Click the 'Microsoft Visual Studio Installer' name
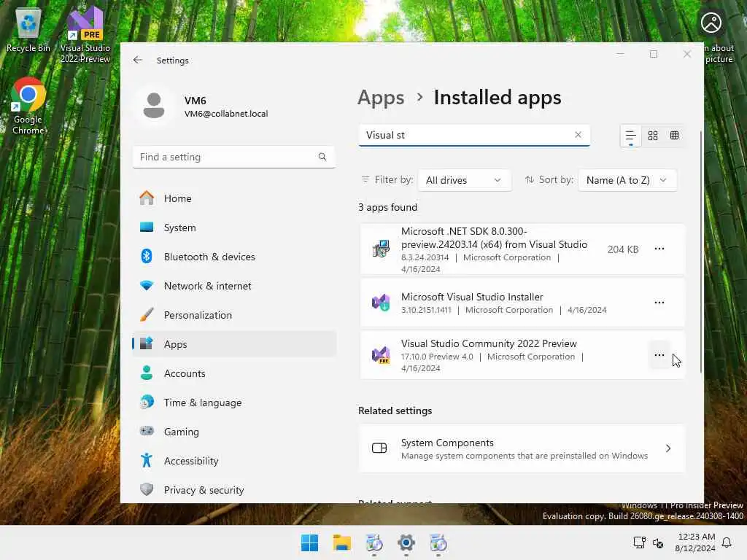 point(472,297)
